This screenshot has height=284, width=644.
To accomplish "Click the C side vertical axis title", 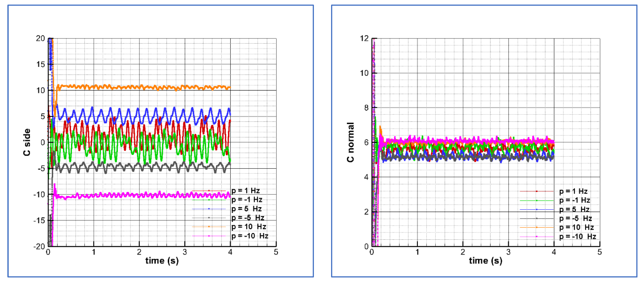I will pos(27,142).
